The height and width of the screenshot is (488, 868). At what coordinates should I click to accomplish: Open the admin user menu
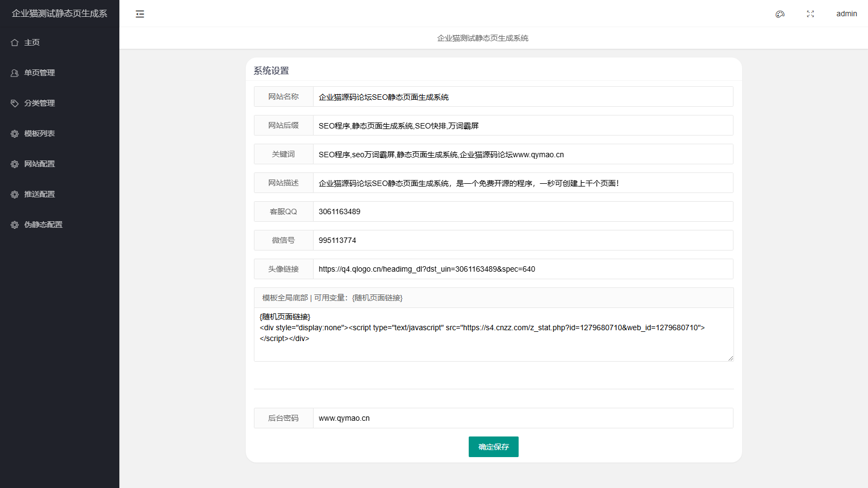coord(846,14)
